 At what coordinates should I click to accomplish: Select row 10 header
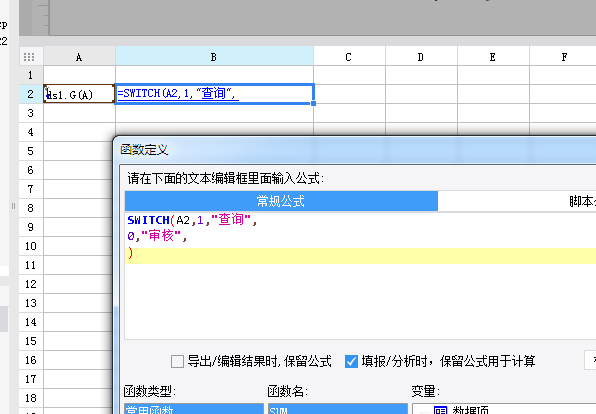click(31, 246)
